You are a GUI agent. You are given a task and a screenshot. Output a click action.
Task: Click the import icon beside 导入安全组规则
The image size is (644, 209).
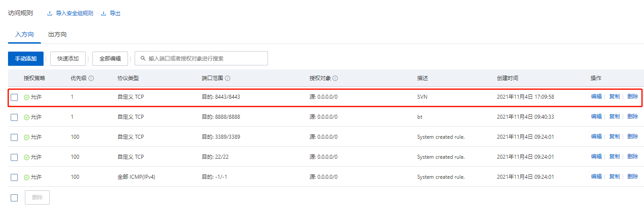click(x=50, y=13)
